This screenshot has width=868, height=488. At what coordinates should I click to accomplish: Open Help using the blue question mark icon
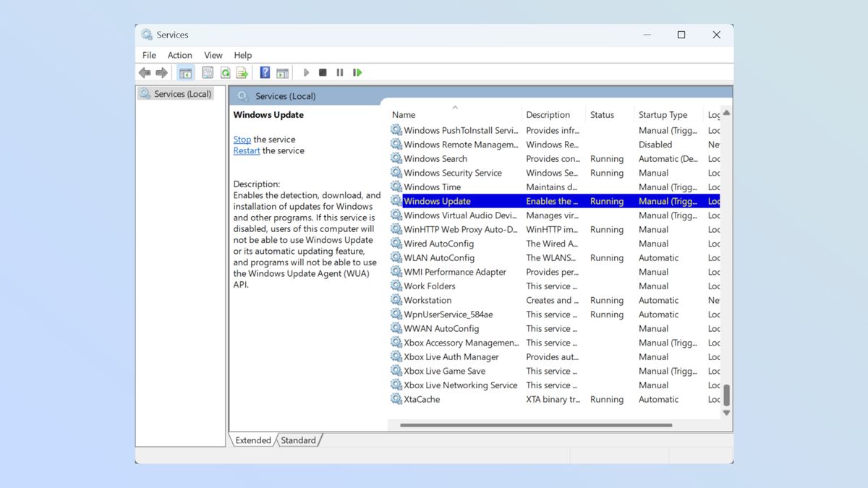pyautogui.click(x=264, y=72)
